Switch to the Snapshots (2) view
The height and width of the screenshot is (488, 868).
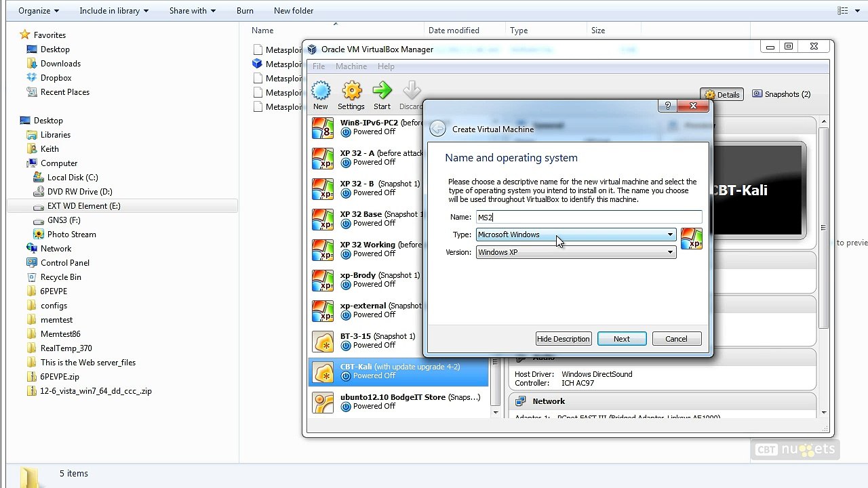coord(781,94)
